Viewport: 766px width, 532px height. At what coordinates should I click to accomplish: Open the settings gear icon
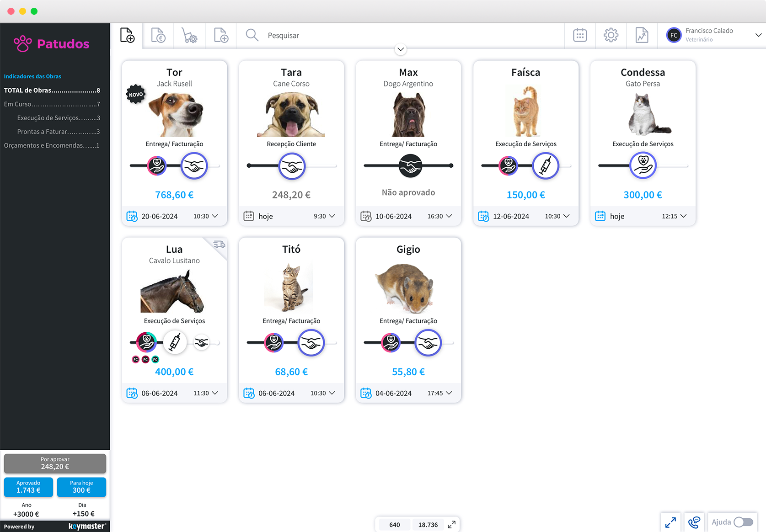coord(611,35)
